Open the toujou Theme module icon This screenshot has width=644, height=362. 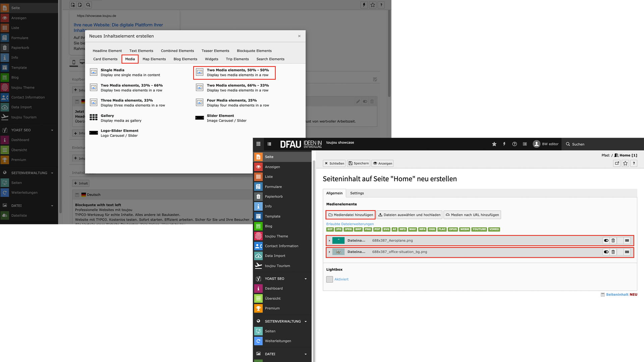coord(258,236)
